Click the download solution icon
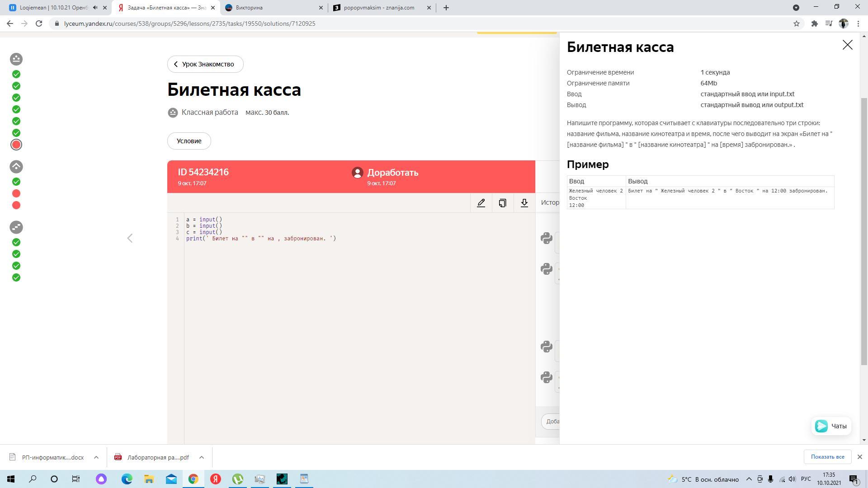The height and width of the screenshot is (488, 868). pyautogui.click(x=524, y=203)
